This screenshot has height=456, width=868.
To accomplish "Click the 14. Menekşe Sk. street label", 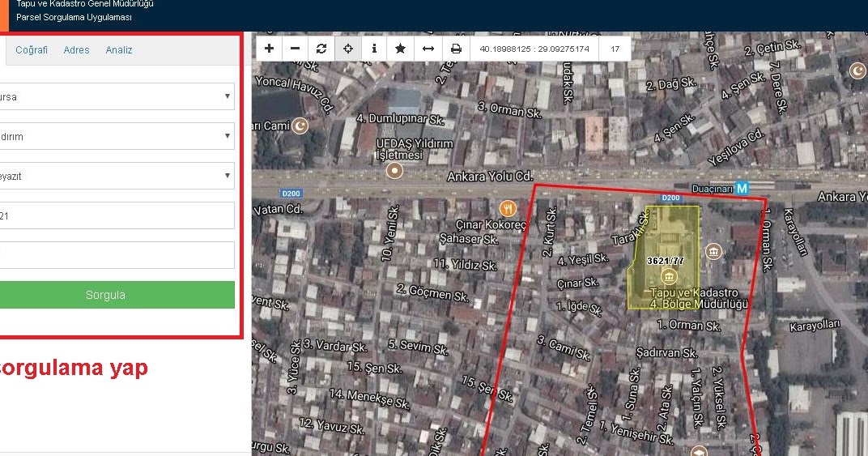I will tap(369, 399).
